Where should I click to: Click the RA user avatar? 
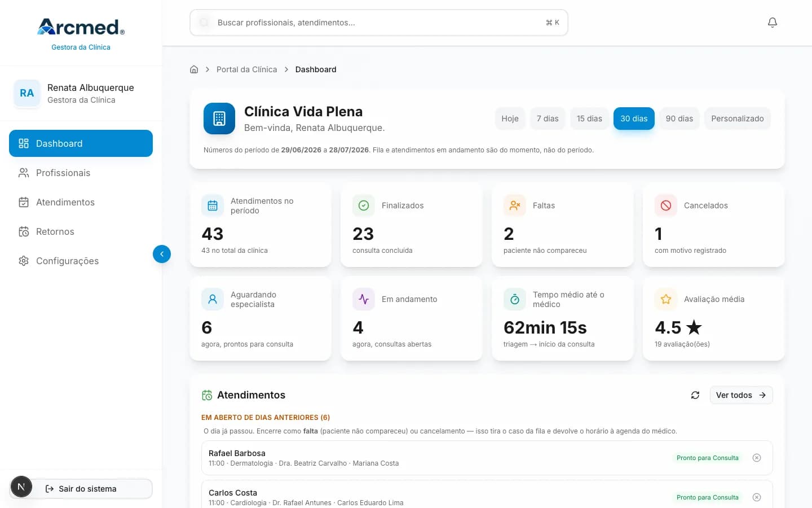point(27,93)
